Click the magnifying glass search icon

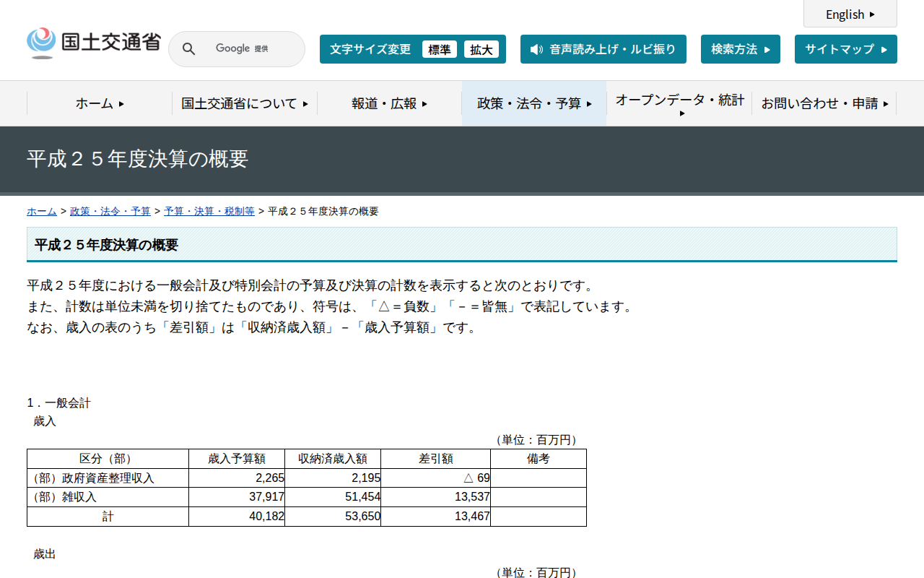coord(188,48)
